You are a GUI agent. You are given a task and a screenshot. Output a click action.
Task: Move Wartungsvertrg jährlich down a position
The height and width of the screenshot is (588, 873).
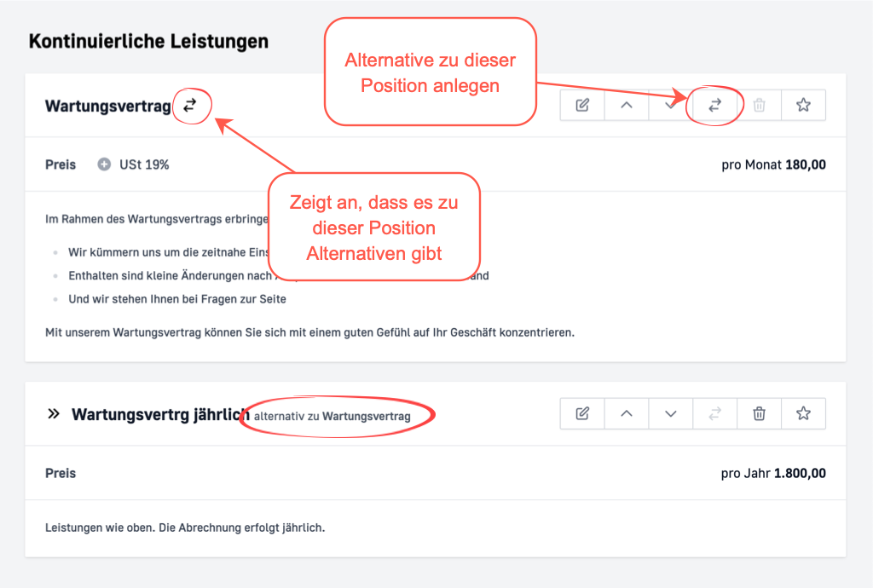click(x=671, y=413)
